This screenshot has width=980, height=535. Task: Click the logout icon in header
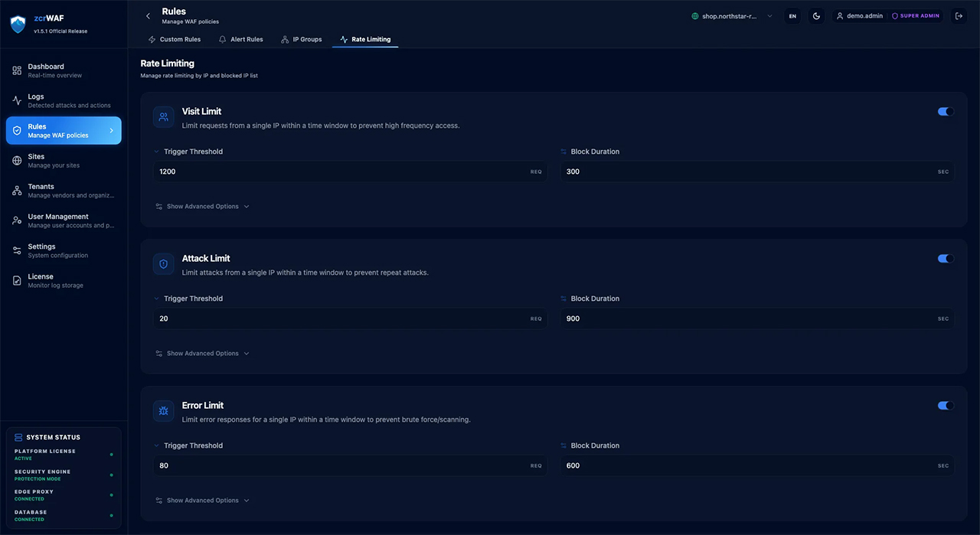pos(959,16)
